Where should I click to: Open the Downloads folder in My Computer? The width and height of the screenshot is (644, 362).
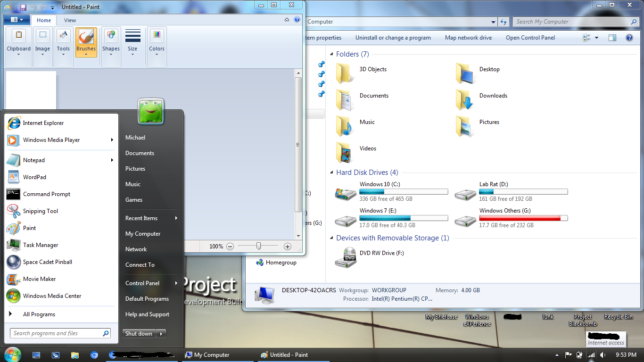coord(482,99)
